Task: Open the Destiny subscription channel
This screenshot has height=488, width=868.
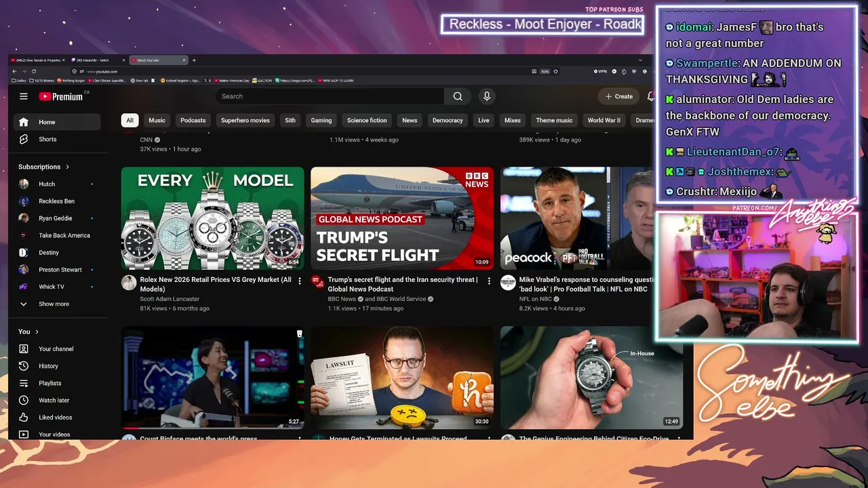Action: (x=57, y=252)
